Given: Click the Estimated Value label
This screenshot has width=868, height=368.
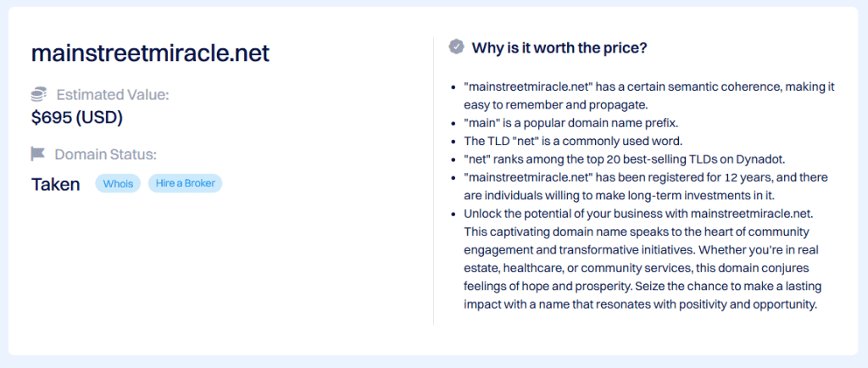Looking at the screenshot, I should (x=113, y=94).
